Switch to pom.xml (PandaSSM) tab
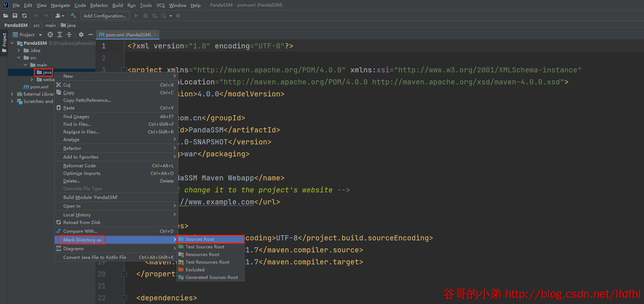This screenshot has height=304, width=644. [x=128, y=35]
